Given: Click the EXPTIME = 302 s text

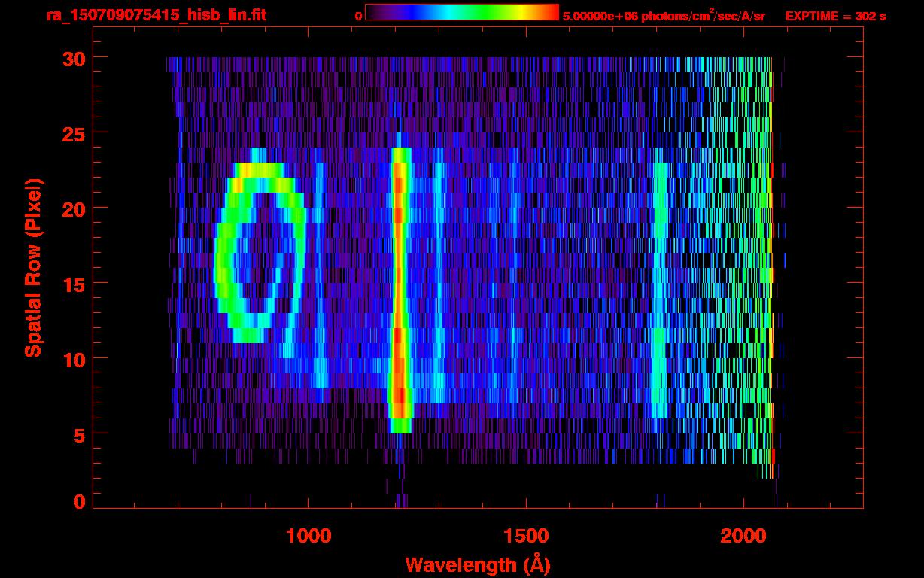Looking at the screenshot, I should [x=835, y=16].
